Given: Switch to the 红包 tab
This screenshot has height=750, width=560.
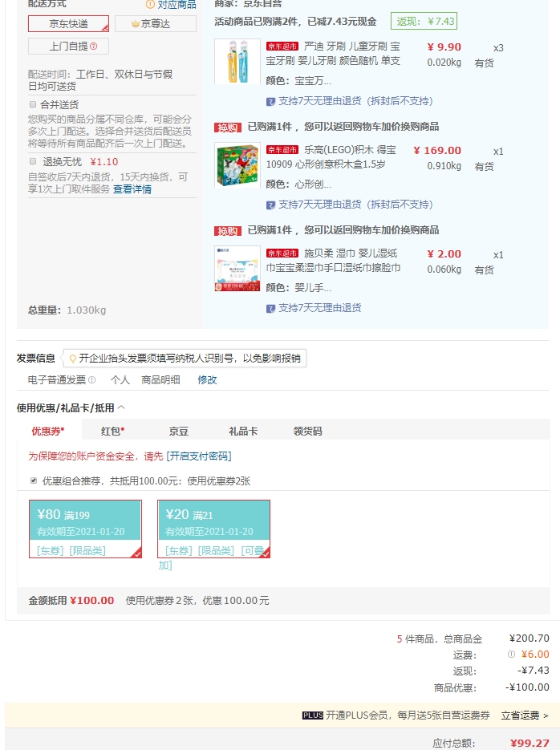Looking at the screenshot, I should [x=113, y=431].
